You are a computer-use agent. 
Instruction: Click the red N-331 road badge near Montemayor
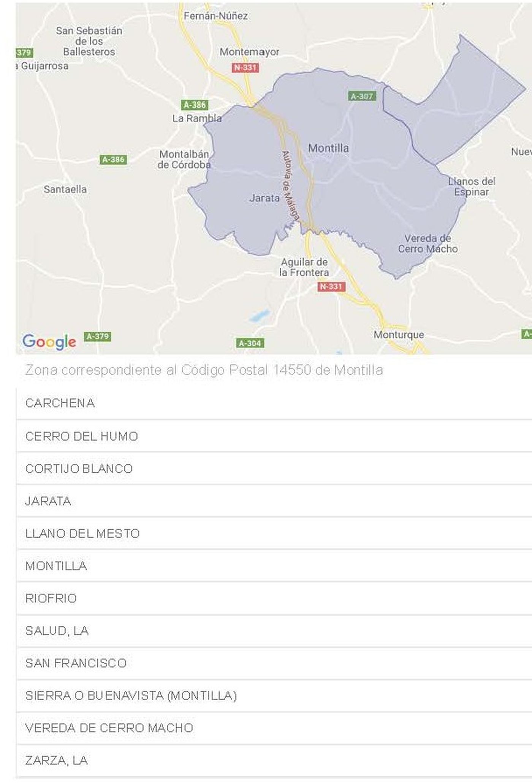245,68
